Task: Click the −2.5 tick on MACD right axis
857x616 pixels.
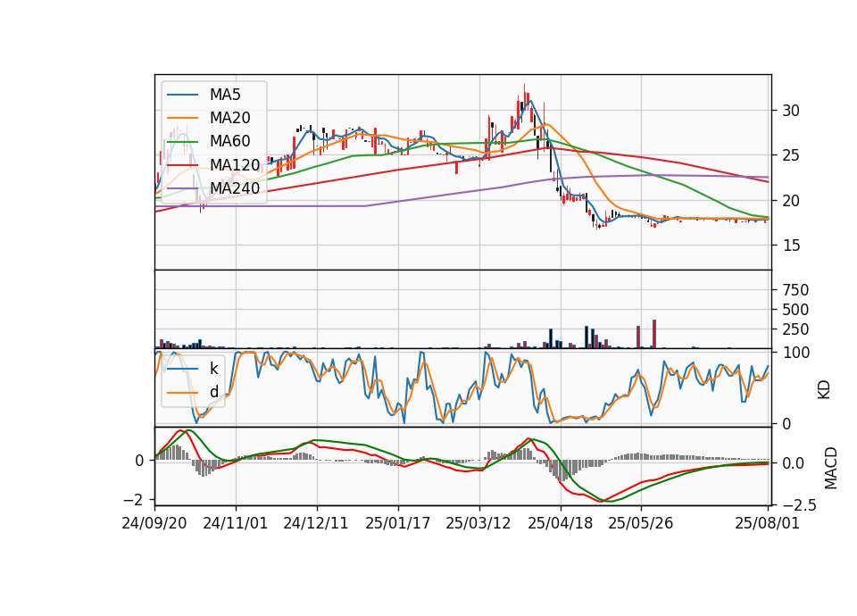Action: pyautogui.click(x=800, y=505)
